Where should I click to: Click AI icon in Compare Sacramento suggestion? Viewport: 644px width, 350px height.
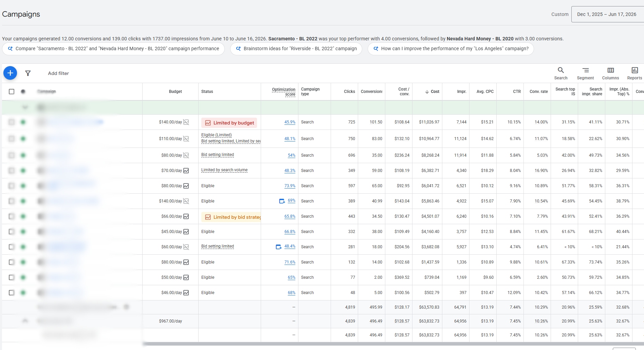point(10,49)
